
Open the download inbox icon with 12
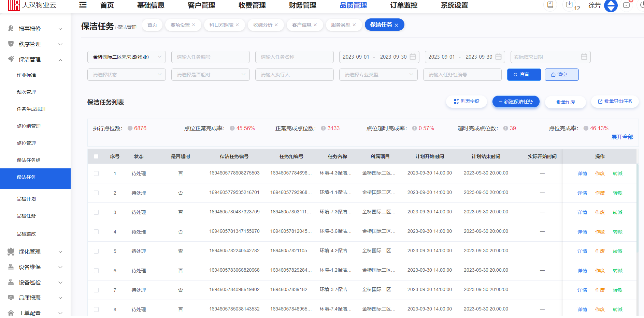click(x=569, y=4)
